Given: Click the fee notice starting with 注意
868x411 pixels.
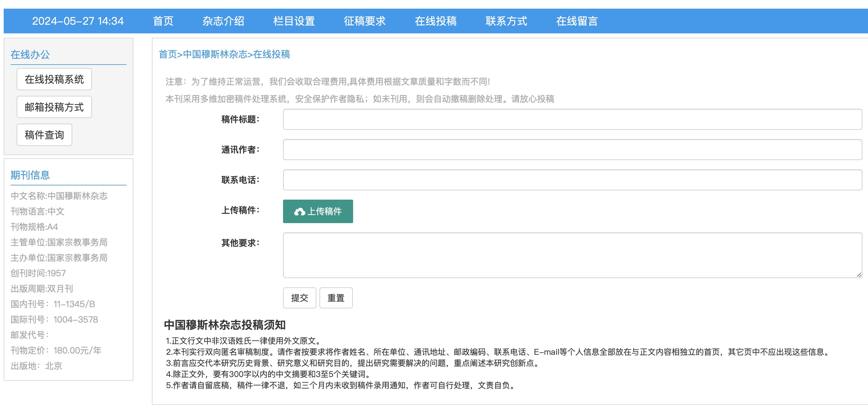Looking at the screenshot, I should coord(328,82).
